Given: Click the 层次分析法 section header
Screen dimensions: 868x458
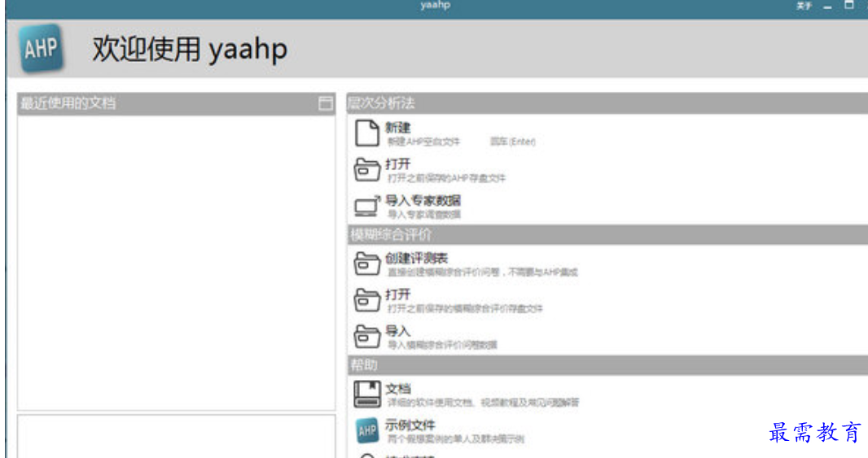Looking at the screenshot, I should click(607, 103).
